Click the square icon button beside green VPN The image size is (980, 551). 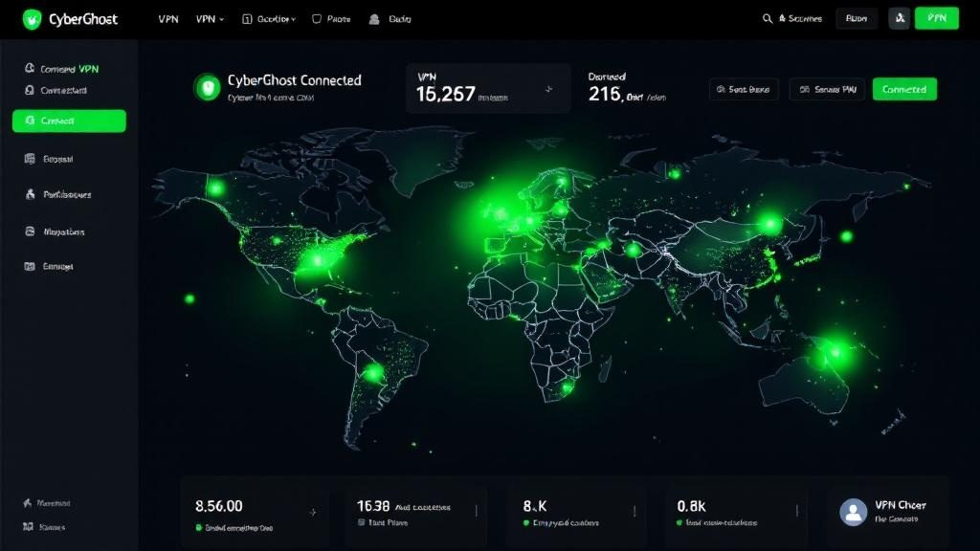(x=900, y=19)
